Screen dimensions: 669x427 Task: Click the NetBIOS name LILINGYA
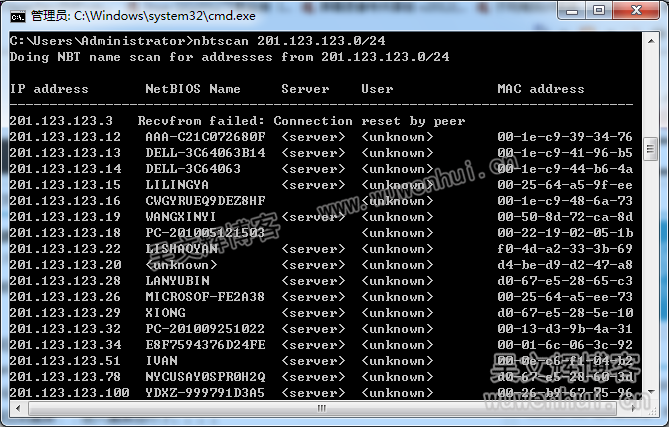pyautogui.click(x=177, y=185)
